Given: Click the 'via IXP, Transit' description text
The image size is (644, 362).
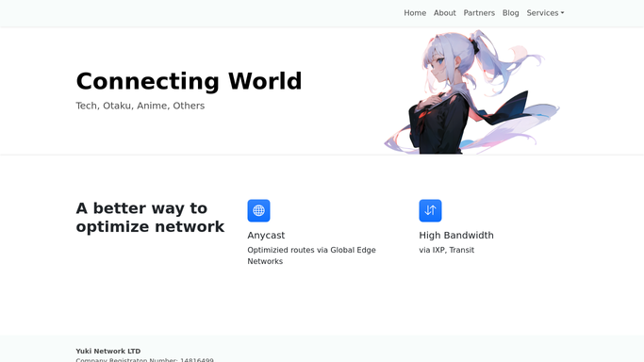Looking at the screenshot, I should 446,250.
